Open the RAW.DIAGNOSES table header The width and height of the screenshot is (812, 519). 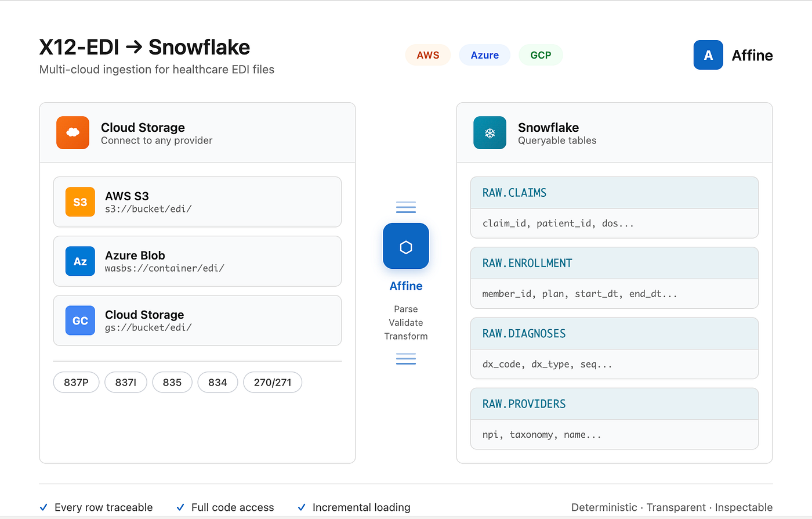pyautogui.click(x=614, y=334)
